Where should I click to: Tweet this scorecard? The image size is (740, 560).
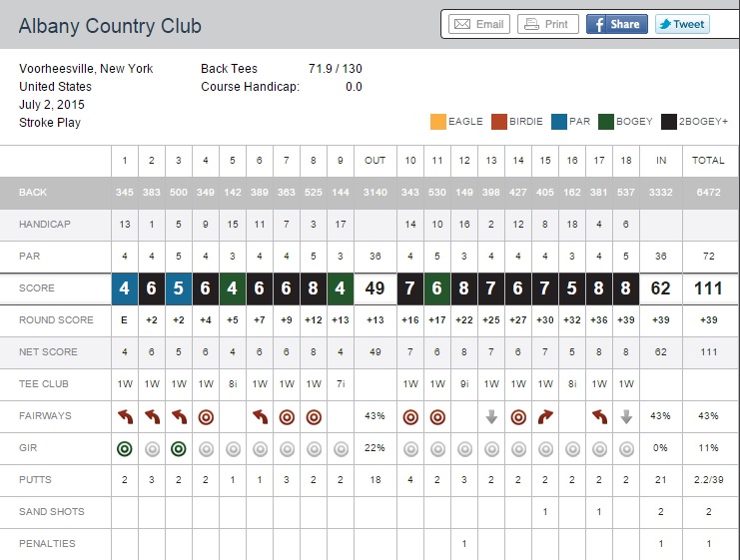click(x=681, y=24)
